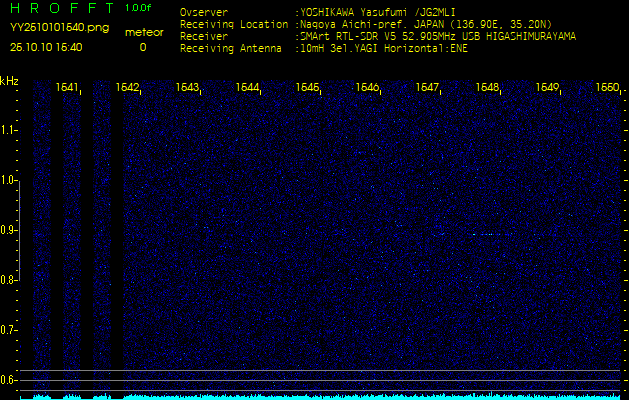
Task: Select the 1645 time tick
Action: coord(307,88)
